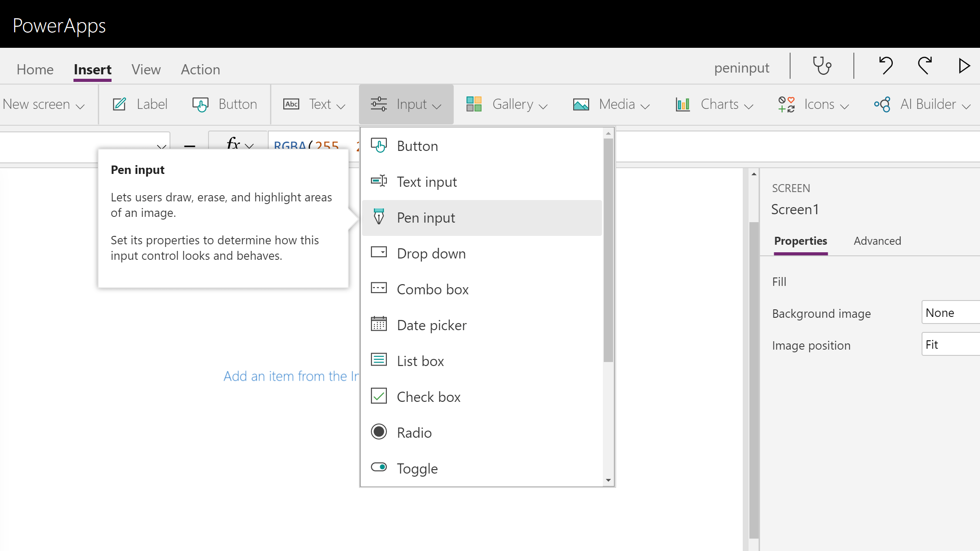The width and height of the screenshot is (980, 551).
Task: Expand the New screen dropdown
Action: 43,104
